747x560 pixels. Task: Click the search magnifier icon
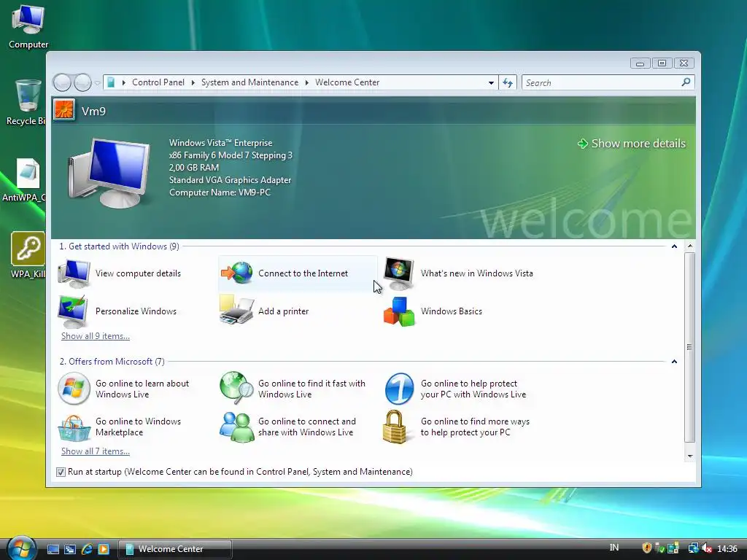[686, 82]
